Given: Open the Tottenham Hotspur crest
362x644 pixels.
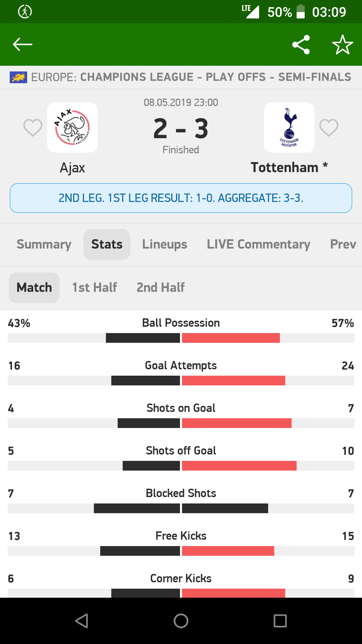Looking at the screenshot, I should [x=289, y=127].
